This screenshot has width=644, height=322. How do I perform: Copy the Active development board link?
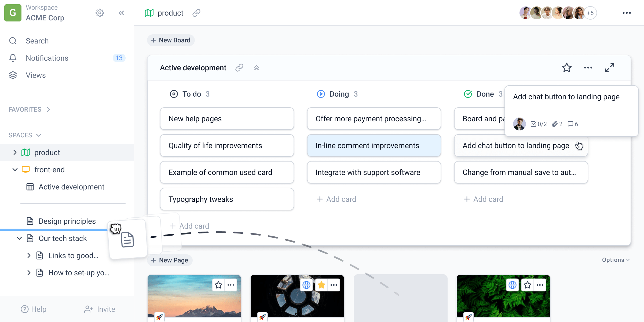tap(239, 68)
